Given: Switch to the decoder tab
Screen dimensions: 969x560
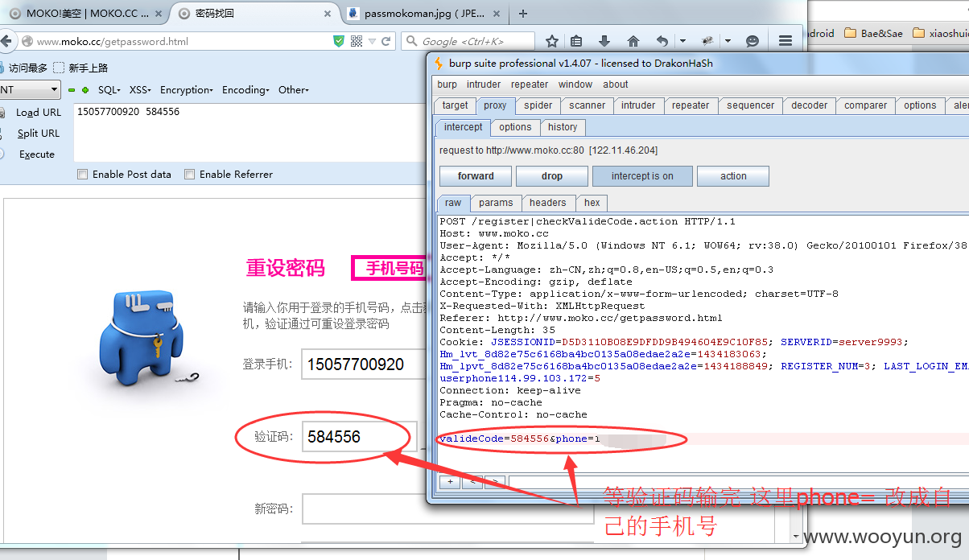Looking at the screenshot, I should coord(810,105).
